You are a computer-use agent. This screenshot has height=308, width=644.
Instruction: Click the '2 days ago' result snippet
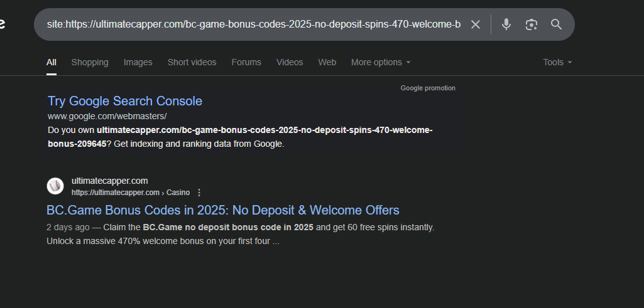click(240, 234)
